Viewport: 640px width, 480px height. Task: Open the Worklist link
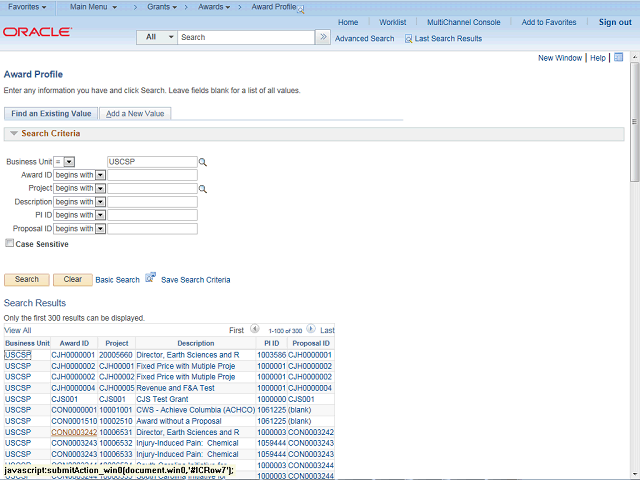click(393, 22)
